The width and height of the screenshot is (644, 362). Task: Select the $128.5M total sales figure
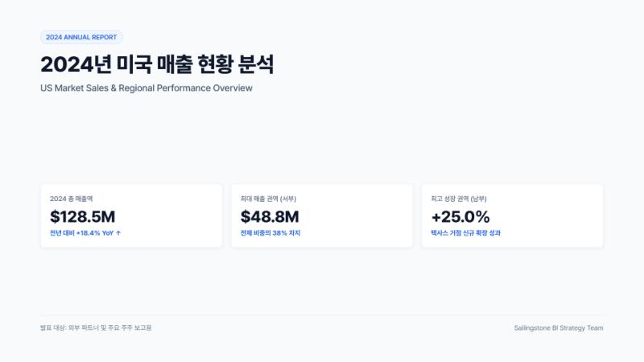tap(83, 216)
